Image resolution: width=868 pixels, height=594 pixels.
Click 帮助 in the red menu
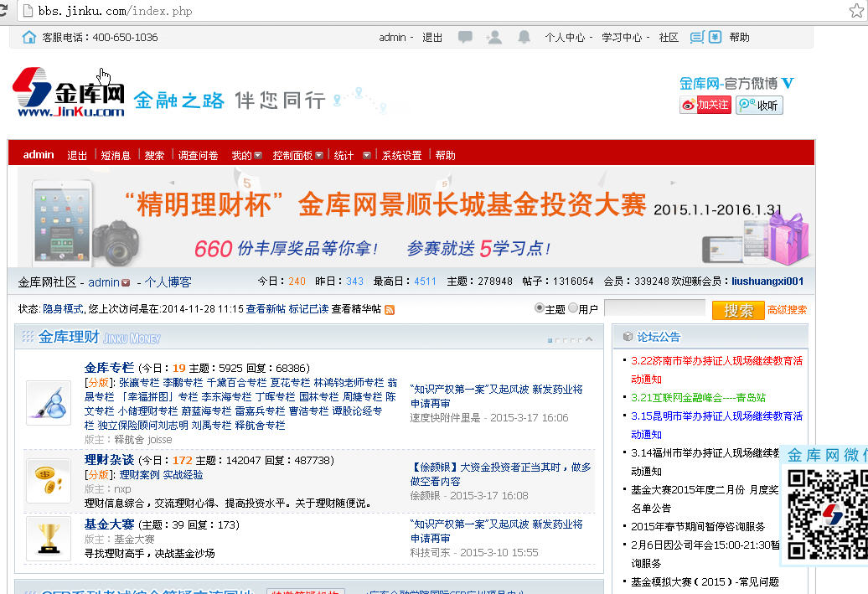[x=445, y=156]
